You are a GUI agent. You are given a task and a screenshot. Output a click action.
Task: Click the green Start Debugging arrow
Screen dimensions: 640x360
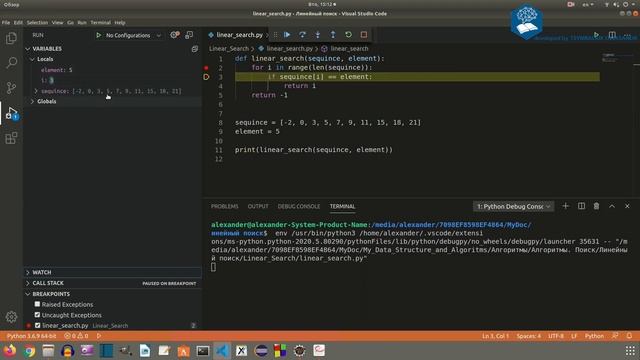(x=98, y=35)
